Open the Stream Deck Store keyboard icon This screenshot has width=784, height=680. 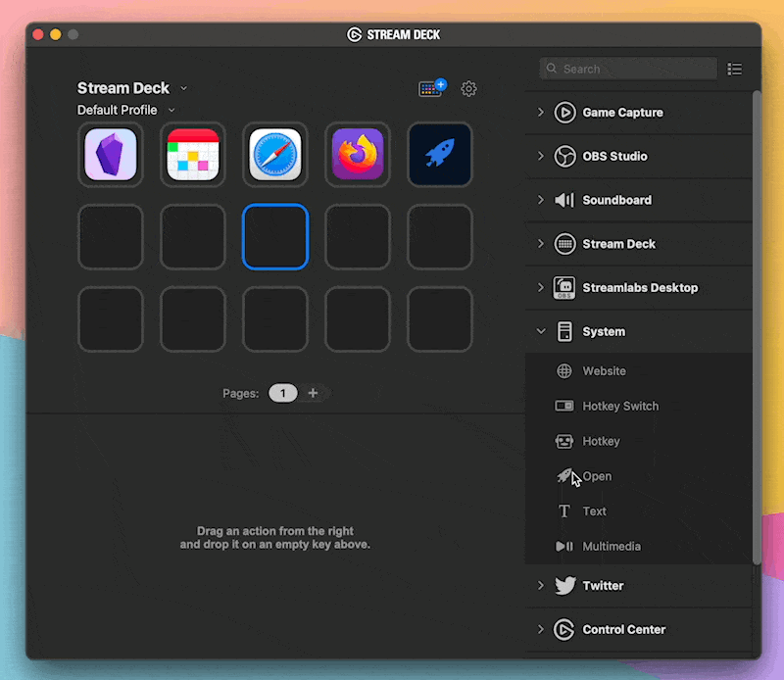coord(432,88)
